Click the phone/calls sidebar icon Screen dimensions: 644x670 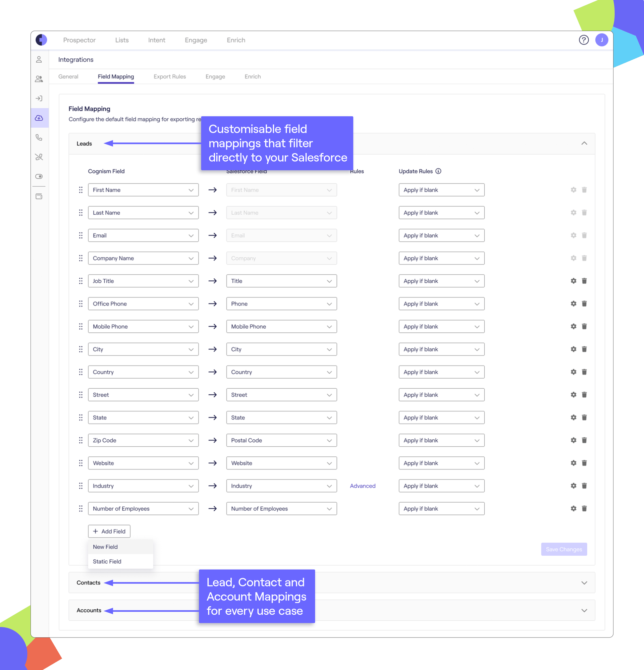[39, 138]
